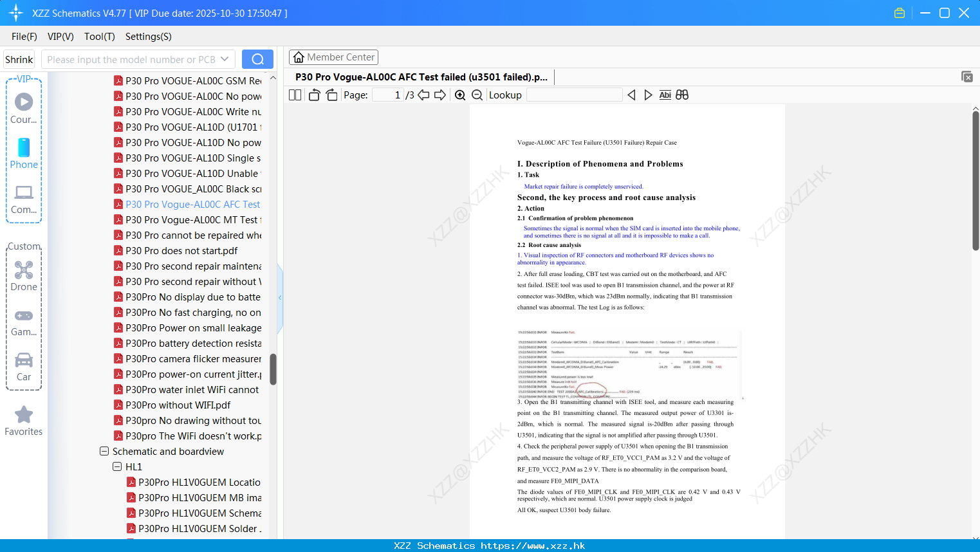Click the detach window icon at top right

pyautogui.click(x=966, y=77)
